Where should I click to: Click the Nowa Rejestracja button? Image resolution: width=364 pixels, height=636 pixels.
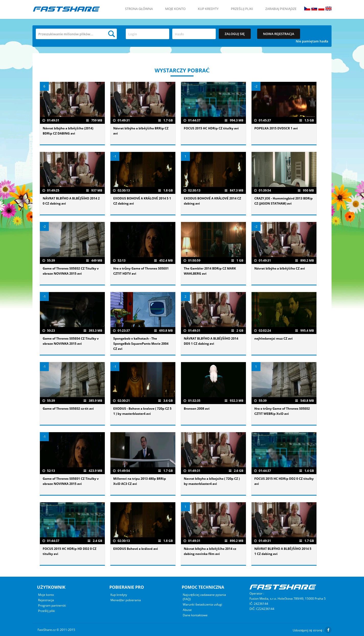coord(278,34)
